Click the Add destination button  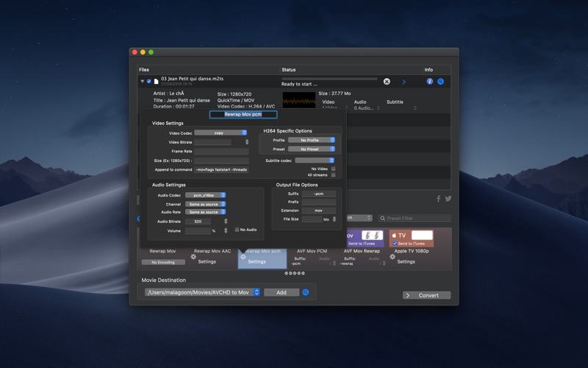(282, 292)
